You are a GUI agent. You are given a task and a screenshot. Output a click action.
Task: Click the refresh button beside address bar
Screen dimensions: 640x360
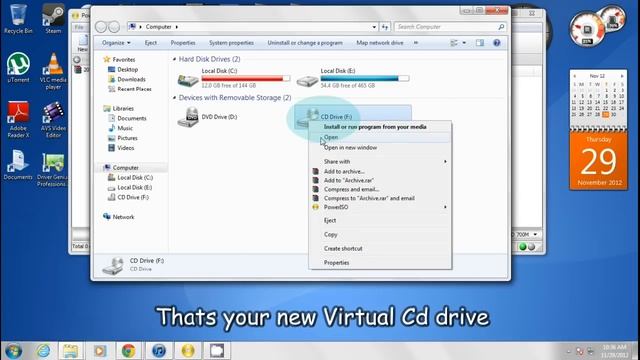(385, 27)
